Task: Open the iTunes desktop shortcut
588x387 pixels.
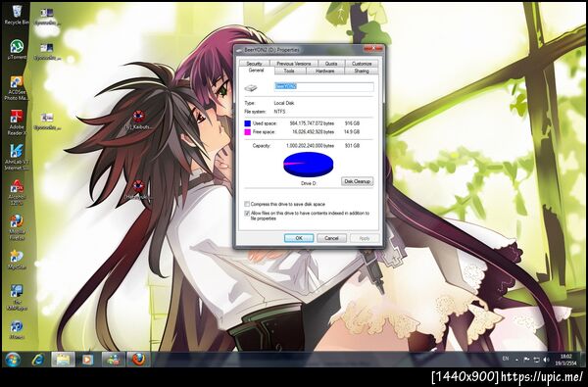Action: click(17, 329)
